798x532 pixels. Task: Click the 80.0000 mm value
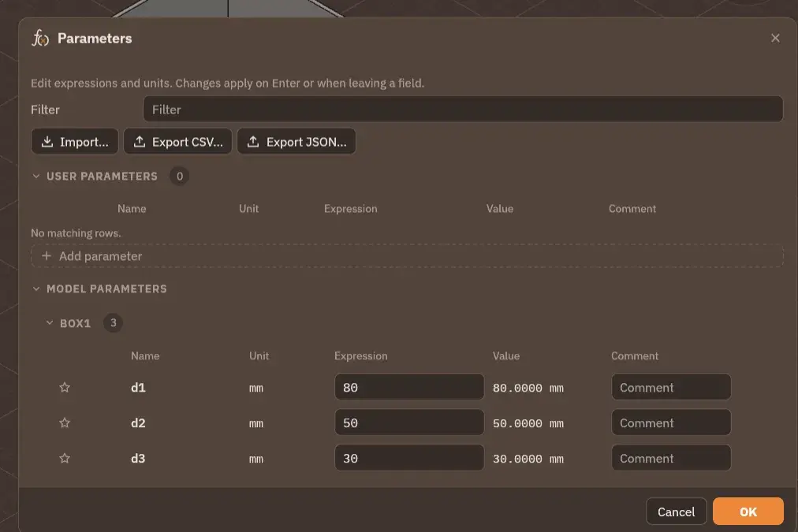tap(528, 388)
